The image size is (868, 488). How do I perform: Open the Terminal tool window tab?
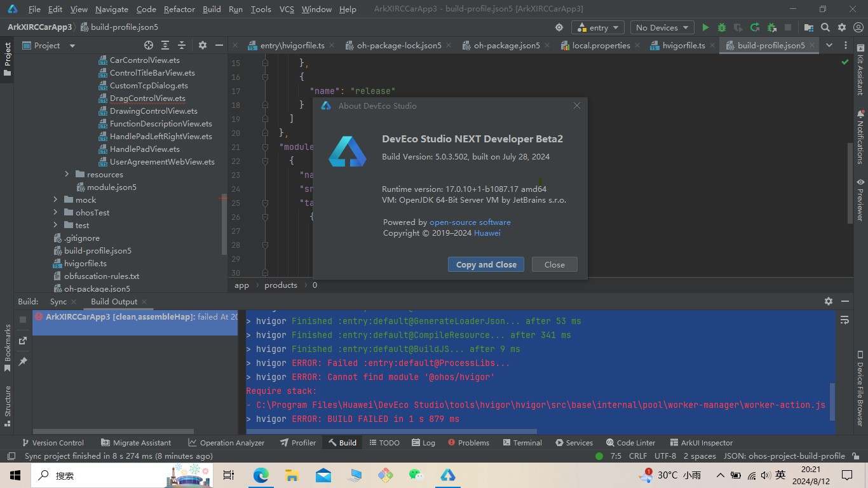click(522, 442)
